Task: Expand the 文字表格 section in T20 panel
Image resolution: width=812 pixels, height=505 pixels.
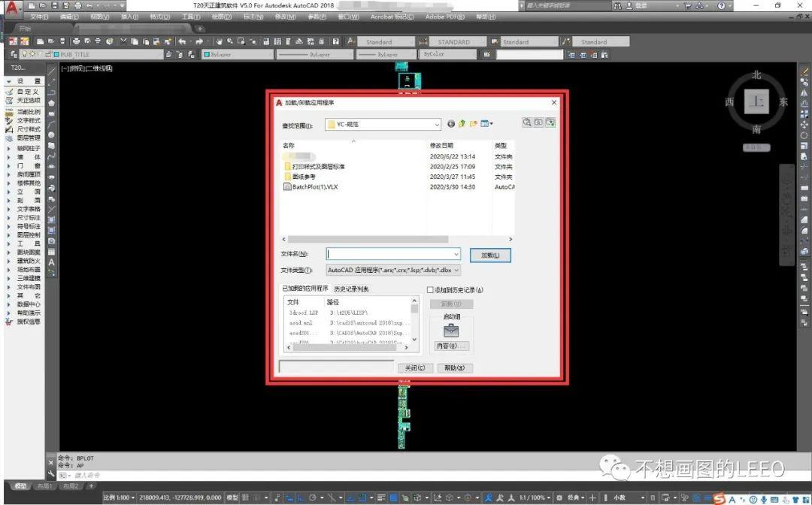Action: 8,209
